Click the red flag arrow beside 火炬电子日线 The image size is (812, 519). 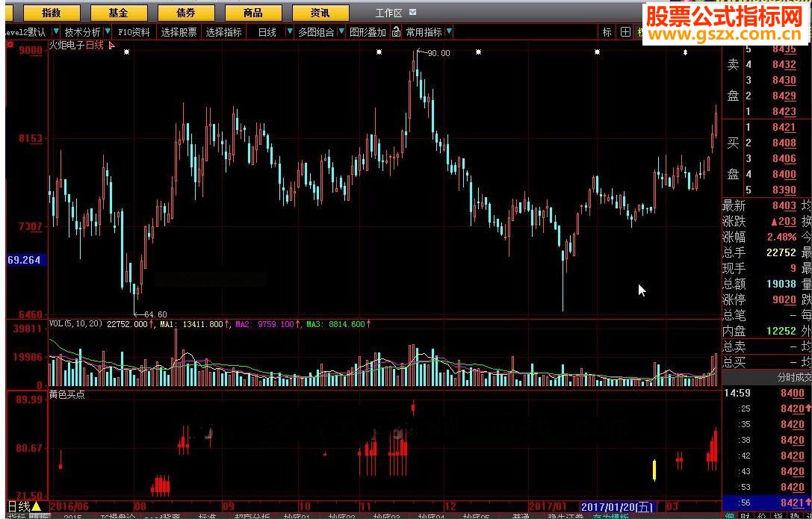point(112,46)
